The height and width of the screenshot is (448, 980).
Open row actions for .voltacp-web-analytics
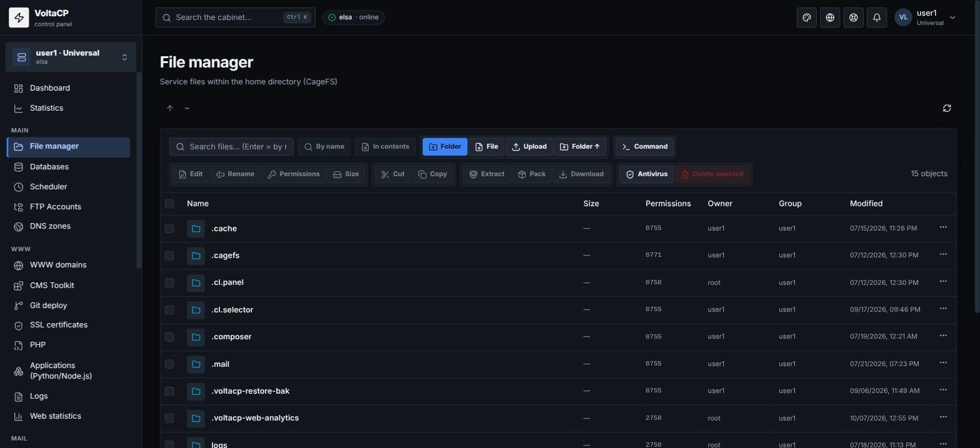943,417
